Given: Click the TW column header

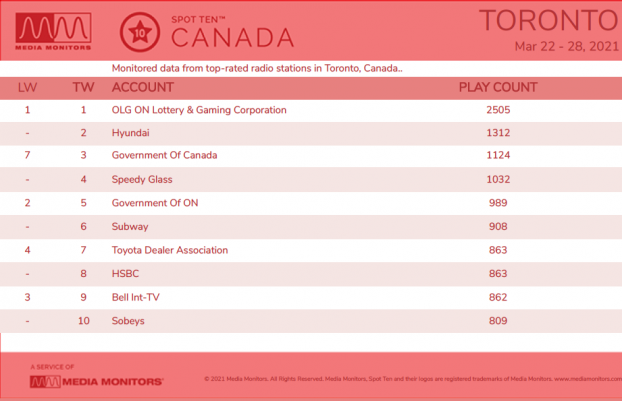Looking at the screenshot, I should click(83, 87).
